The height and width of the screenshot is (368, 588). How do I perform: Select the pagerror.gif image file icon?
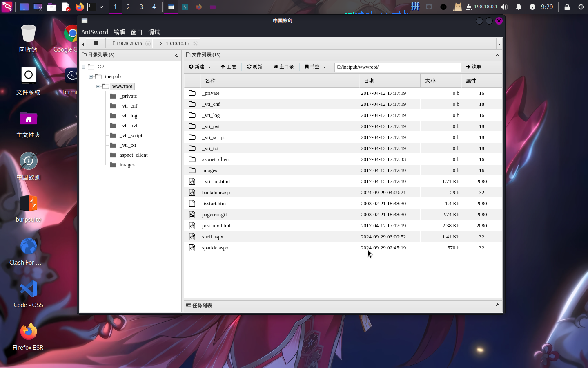192,215
